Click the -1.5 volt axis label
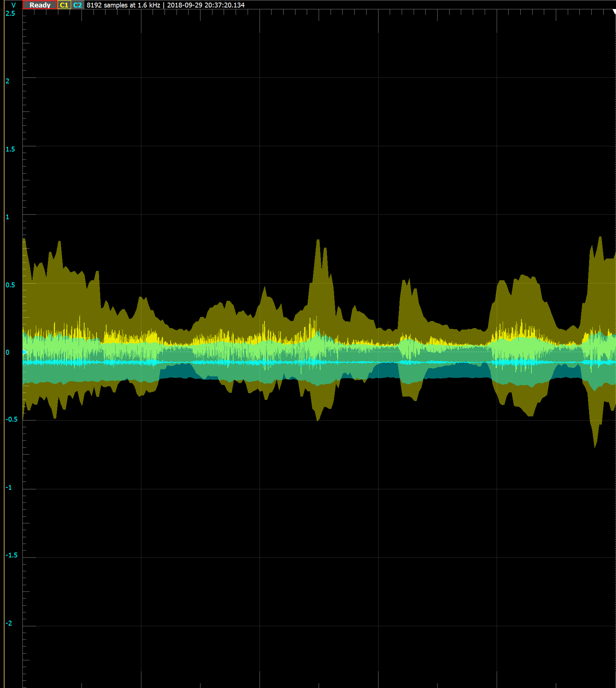 pyautogui.click(x=12, y=555)
